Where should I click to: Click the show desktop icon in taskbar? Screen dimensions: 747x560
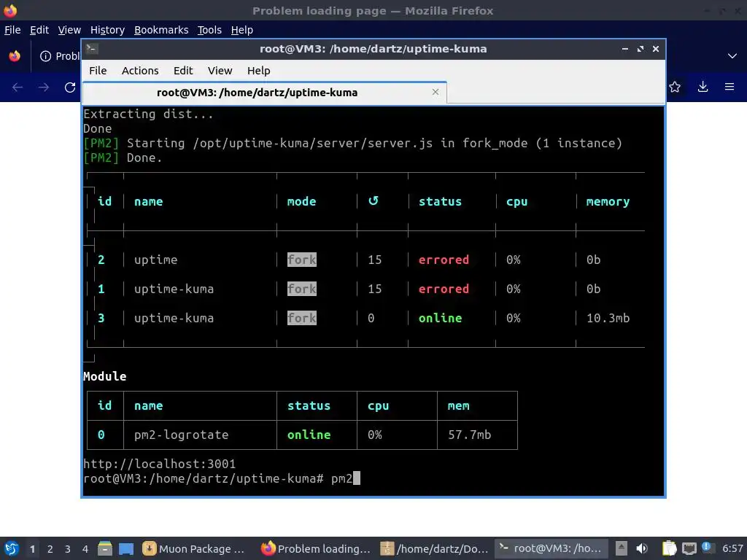[x=126, y=548]
